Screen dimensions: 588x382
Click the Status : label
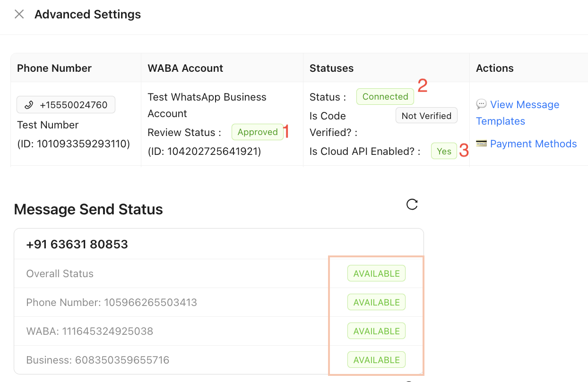pyautogui.click(x=328, y=97)
